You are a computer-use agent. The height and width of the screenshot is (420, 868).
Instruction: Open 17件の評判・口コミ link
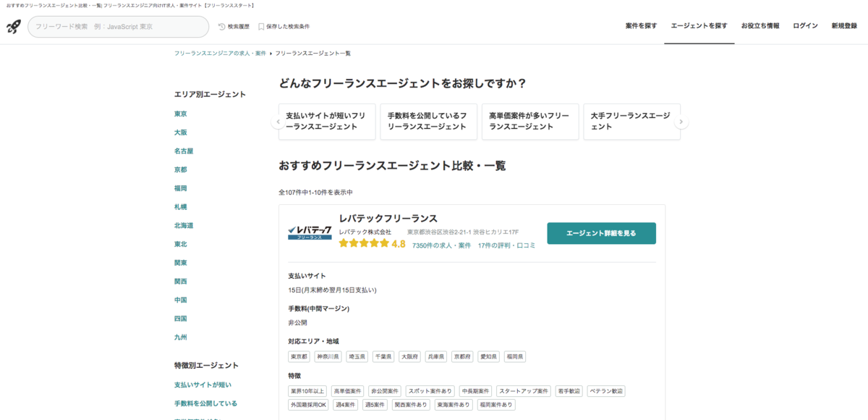click(507, 245)
